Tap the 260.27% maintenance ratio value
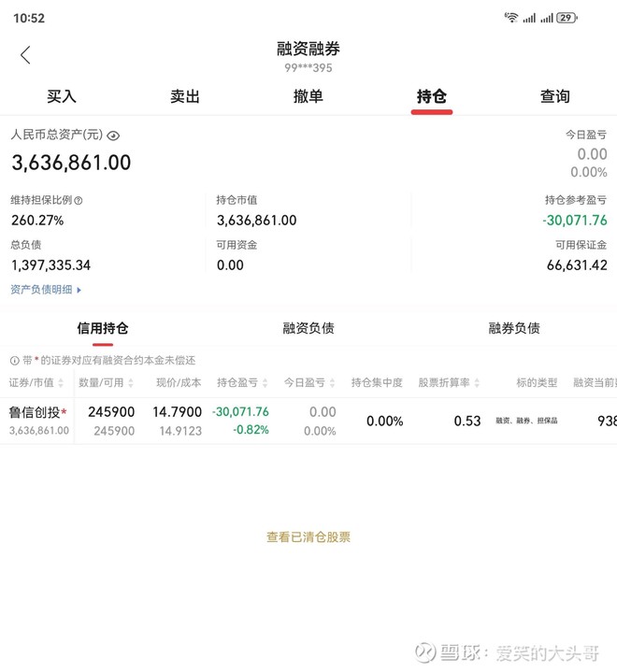This screenshot has height=672, width=617. pyautogui.click(x=37, y=221)
